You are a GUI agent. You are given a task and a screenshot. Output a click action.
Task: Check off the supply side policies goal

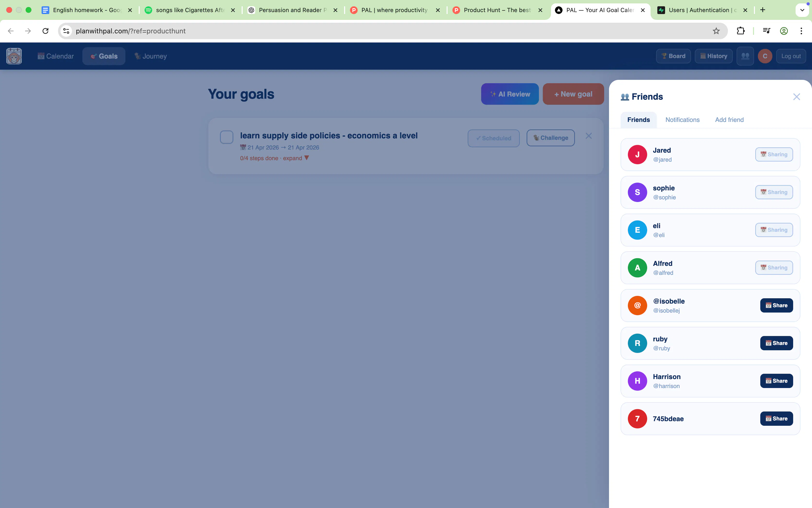226,137
